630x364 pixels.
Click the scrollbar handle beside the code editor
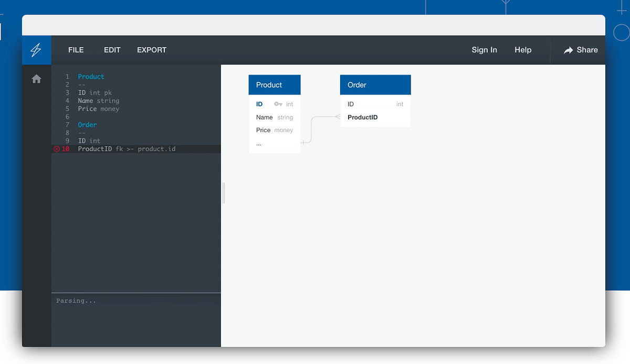click(224, 193)
